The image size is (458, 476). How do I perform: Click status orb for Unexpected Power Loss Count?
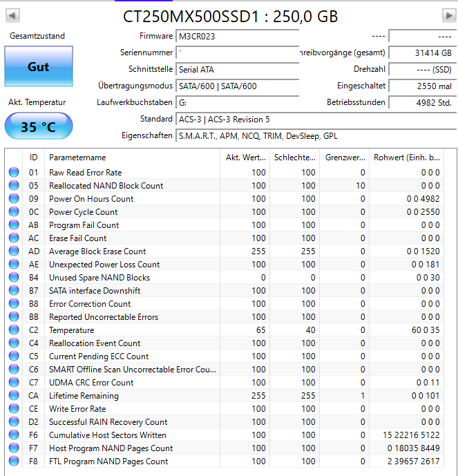[x=14, y=264]
